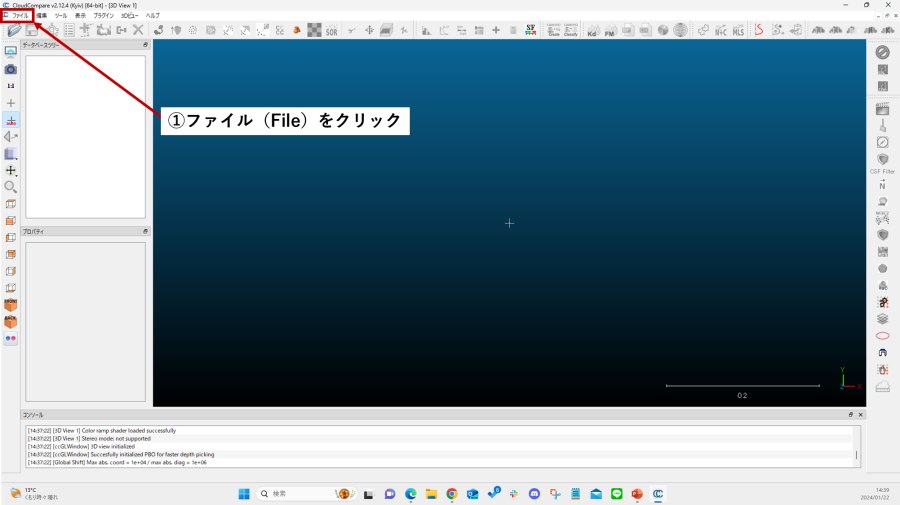Click the histogram icon in top toolbar
This screenshot has width=900, height=505.
[426, 30]
